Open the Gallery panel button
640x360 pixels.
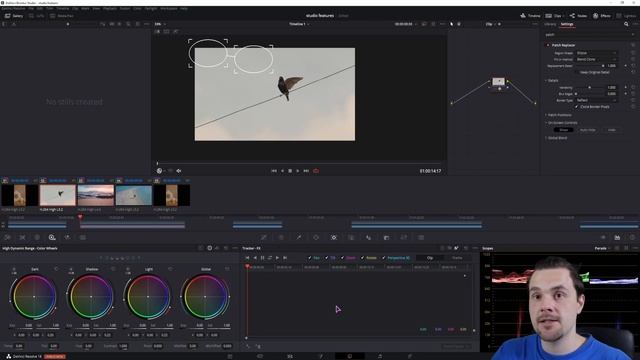pos(14,16)
